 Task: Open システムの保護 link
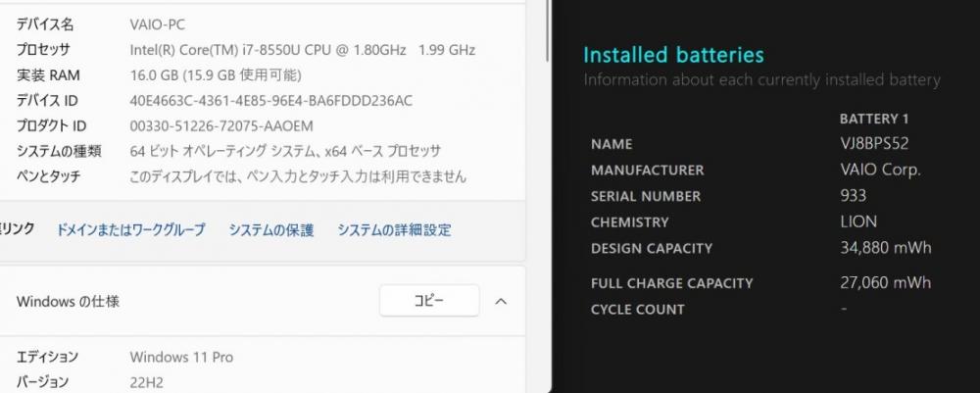pos(271,229)
